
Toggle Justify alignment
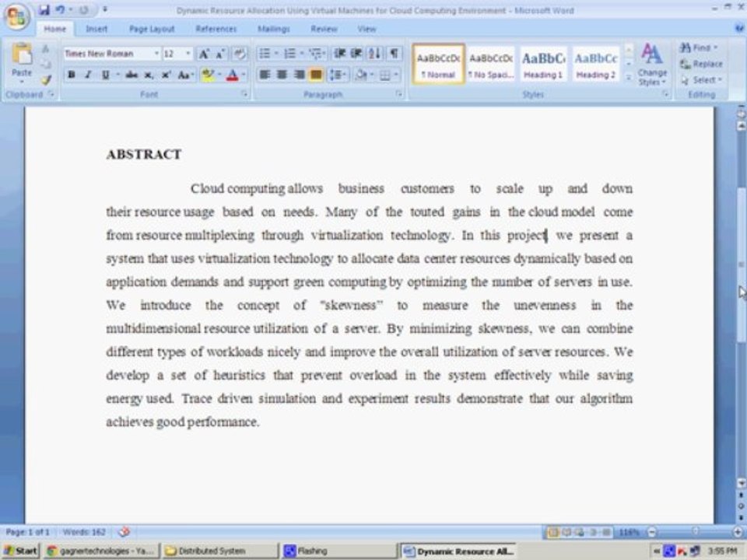pos(316,75)
